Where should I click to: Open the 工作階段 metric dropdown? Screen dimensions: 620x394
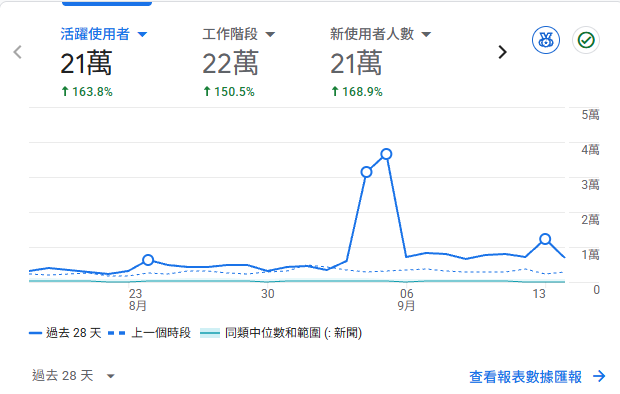point(270,34)
